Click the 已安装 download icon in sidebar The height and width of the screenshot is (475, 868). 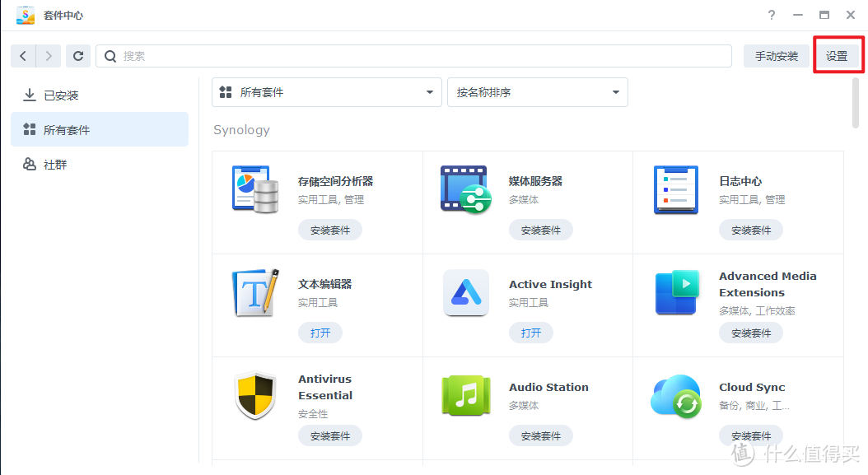tap(30, 95)
